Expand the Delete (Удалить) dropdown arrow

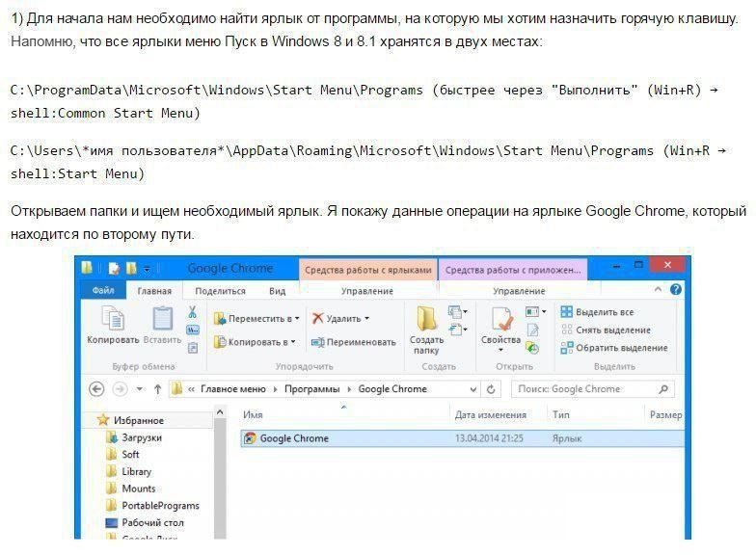366,318
